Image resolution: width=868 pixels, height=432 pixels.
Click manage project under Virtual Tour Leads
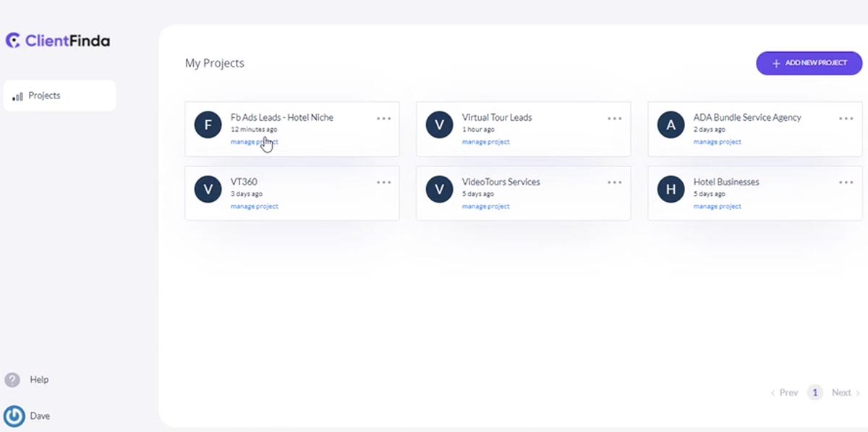485,142
